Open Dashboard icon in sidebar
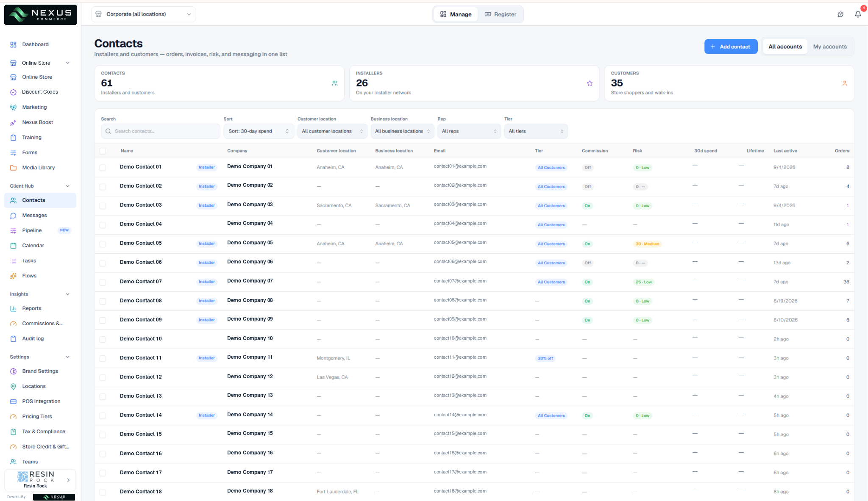The width and height of the screenshot is (868, 501). (13, 44)
